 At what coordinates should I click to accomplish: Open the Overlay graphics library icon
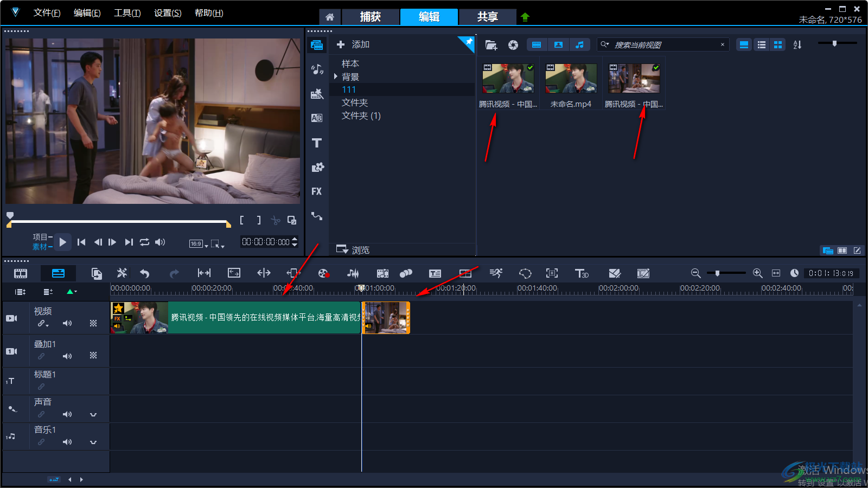pos(317,167)
